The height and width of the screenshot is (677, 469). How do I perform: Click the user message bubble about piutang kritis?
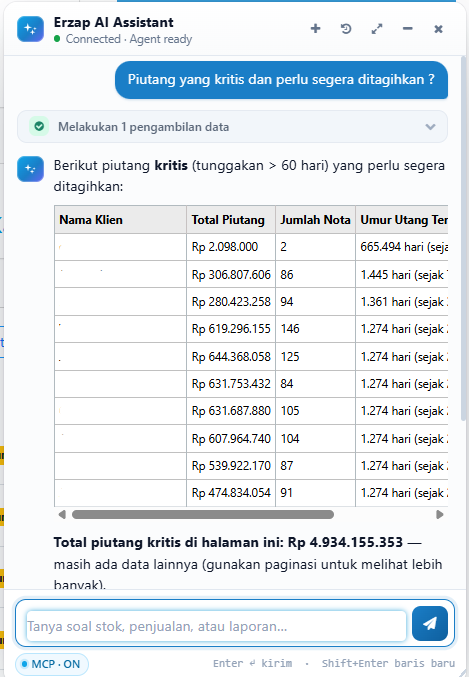pos(281,79)
